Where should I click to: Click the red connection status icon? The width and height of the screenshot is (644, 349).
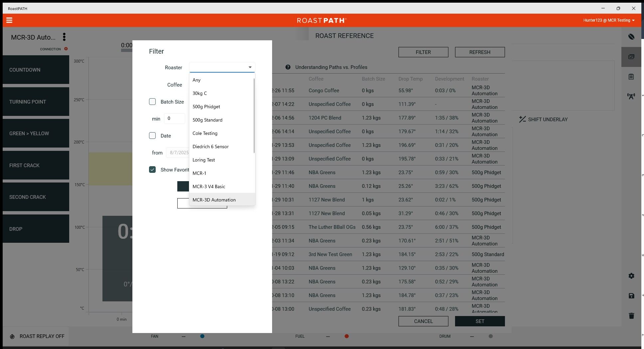66,49
